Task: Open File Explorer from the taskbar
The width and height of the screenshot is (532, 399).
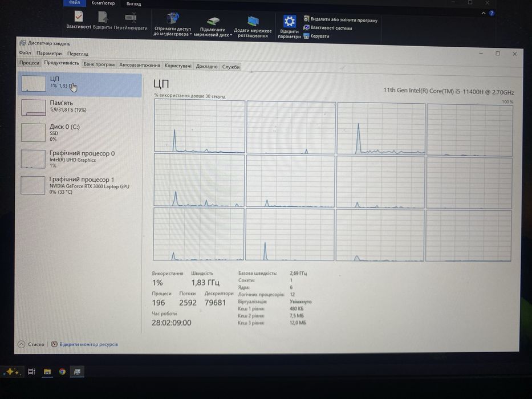Action: pos(47,372)
